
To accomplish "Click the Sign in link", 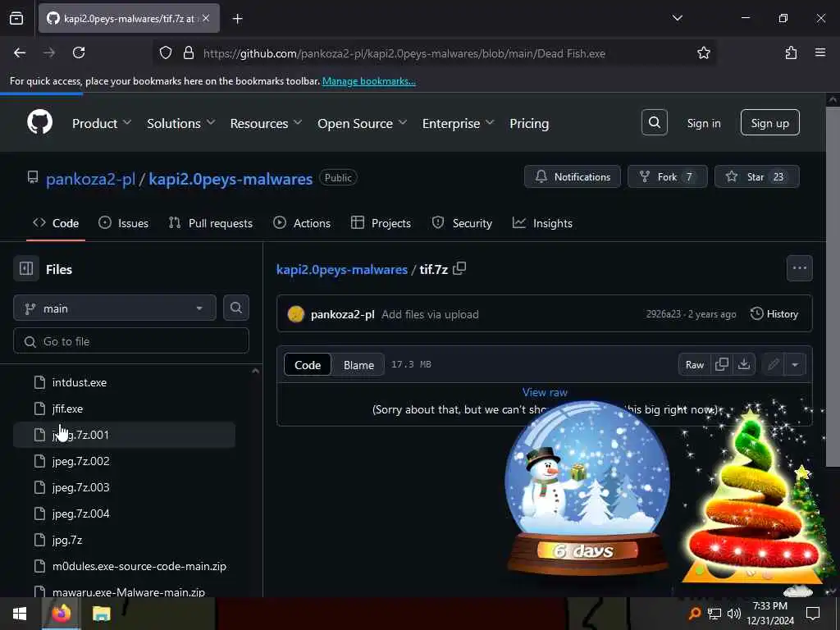I will click(703, 123).
